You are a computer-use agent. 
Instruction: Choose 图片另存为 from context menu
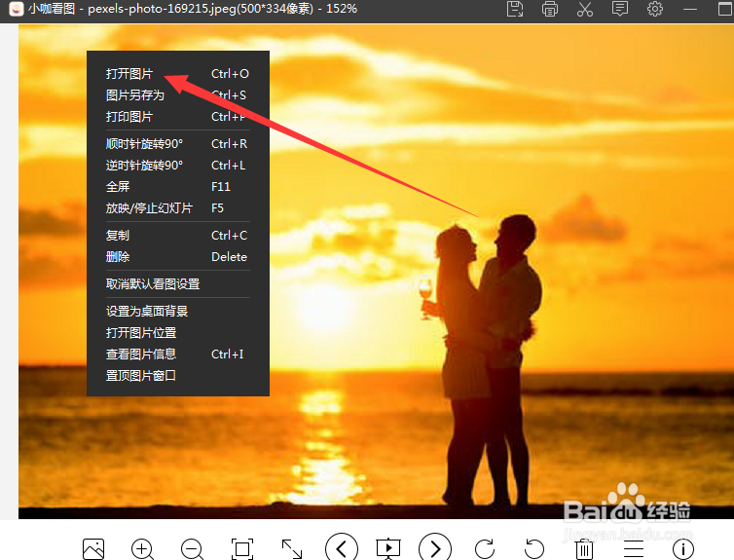[178, 95]
